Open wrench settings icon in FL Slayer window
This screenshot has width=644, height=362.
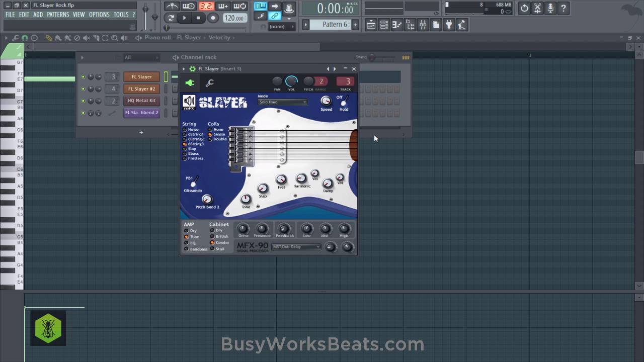click(210, 83)
